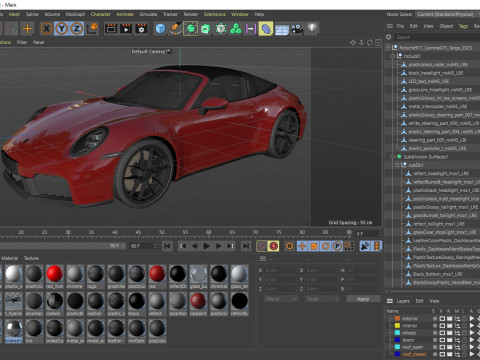The width and height of the screenshot is (480, 360).
Task: Click the Play Forwards timeline button
Action: coord(206,246)
